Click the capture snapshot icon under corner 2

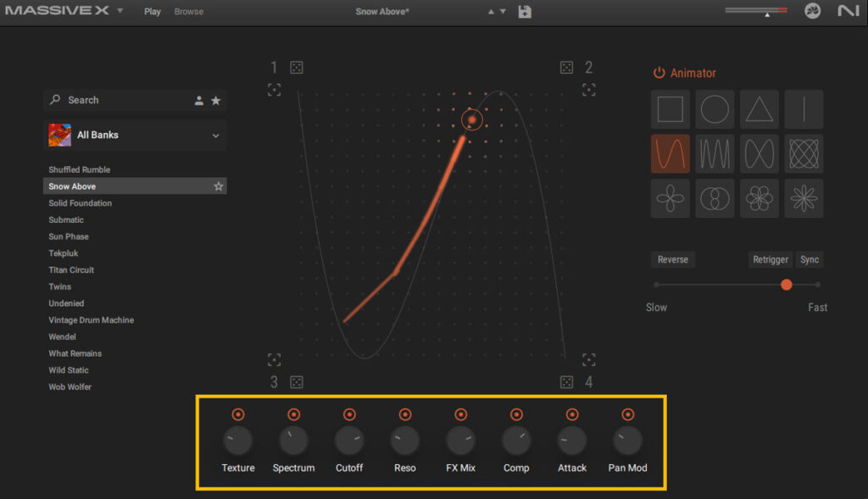[589, 90]
